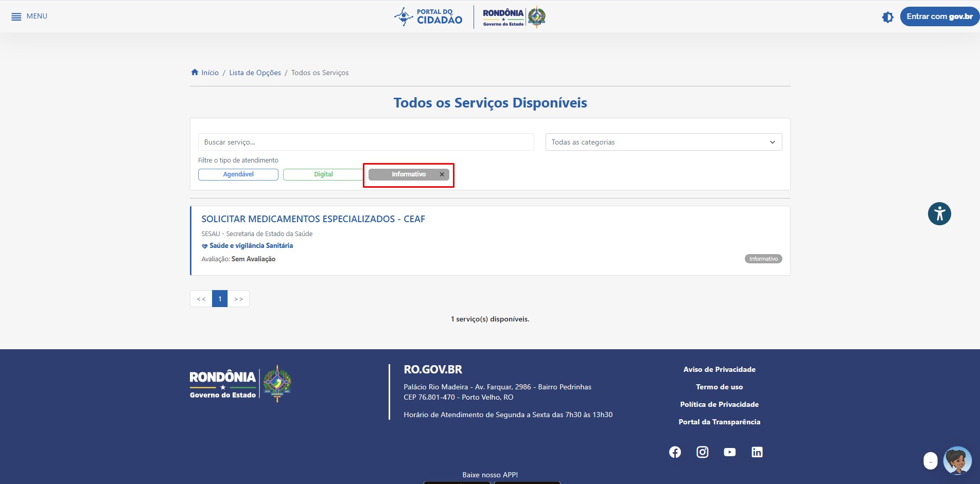Viewport: 980px width, 484px height.
Task: Click Informativo badge on service card
Action: pyautogui.click(x=763, y=259)
